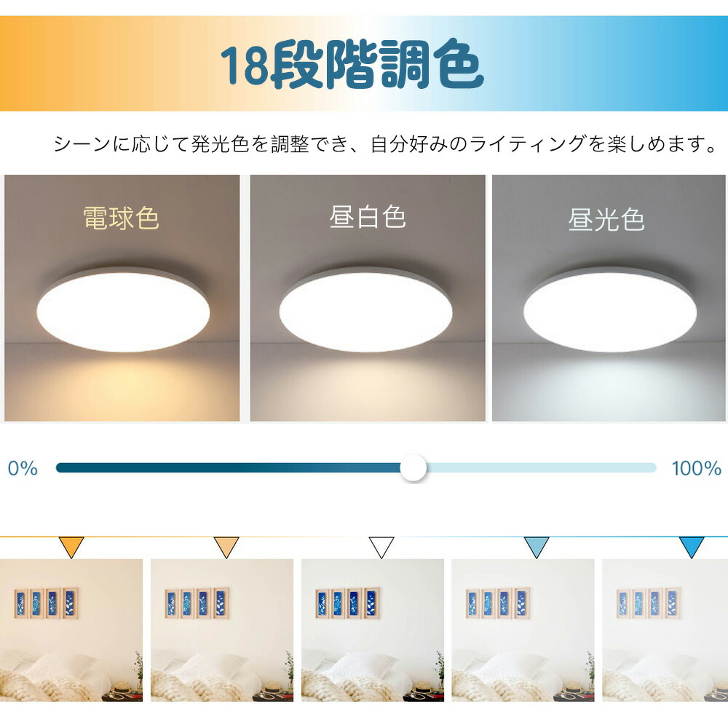Open the bedroom photo under light blue marker
728x728 pixels.
(523, 630)
